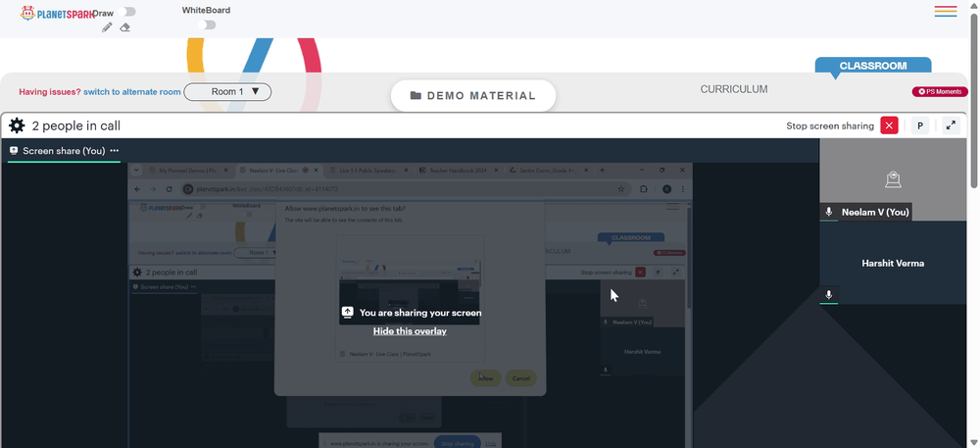The width and height of the screenshot is (980, 448).
Task: Click the 'Stop screen sharing' text
Action: [830, 126]
